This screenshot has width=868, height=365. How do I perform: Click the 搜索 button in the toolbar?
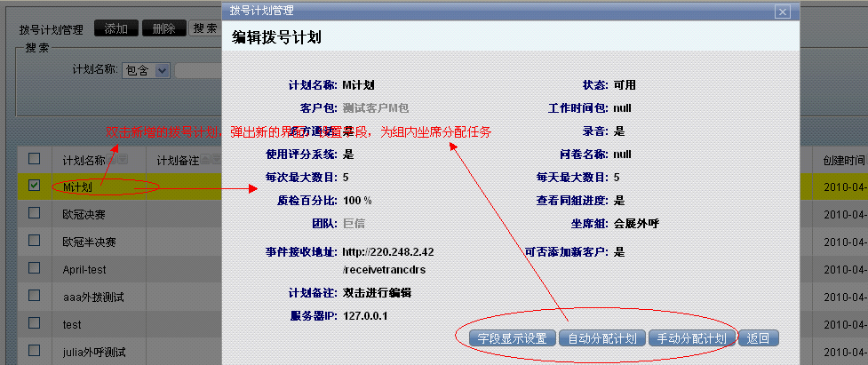click(x=205, y=28)
